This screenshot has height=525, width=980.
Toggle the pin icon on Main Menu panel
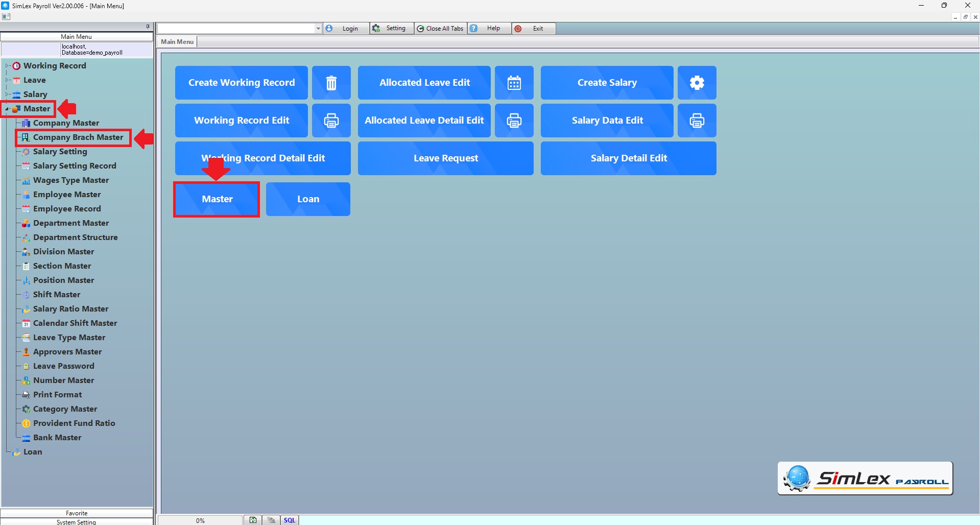click(x=148, y=27)
